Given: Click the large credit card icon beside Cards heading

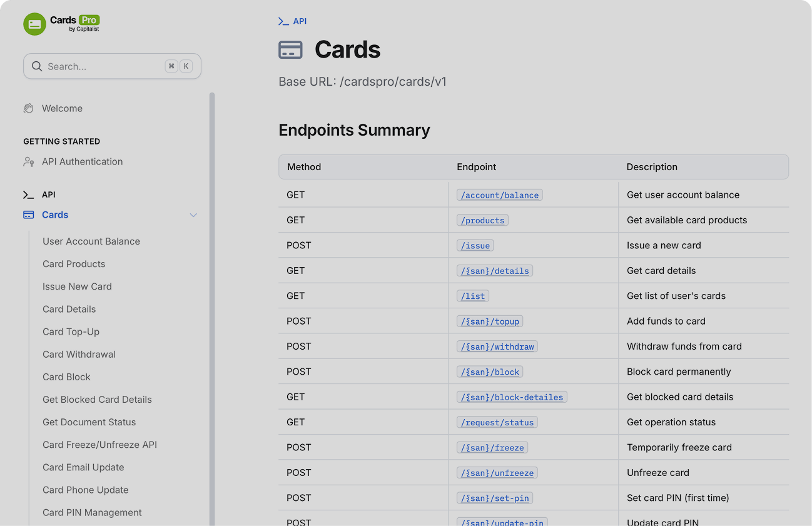Looking at the screenshot, I should 290,50.
